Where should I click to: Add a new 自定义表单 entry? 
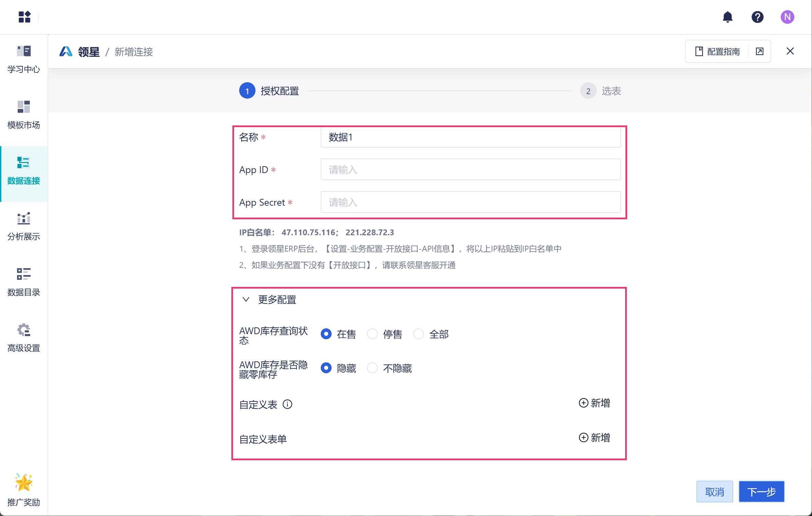(x=595, y=437)
